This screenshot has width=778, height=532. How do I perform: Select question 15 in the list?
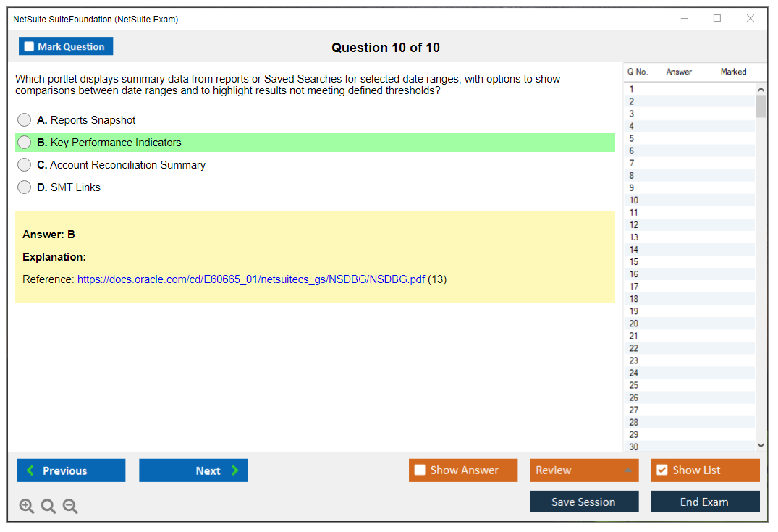tap(689, 261)
